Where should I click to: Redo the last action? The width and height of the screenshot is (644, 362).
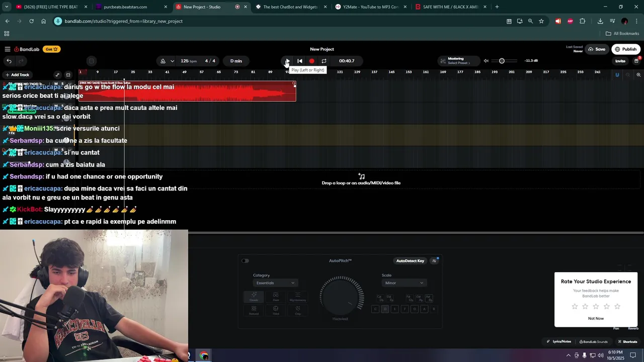[21, 61]
